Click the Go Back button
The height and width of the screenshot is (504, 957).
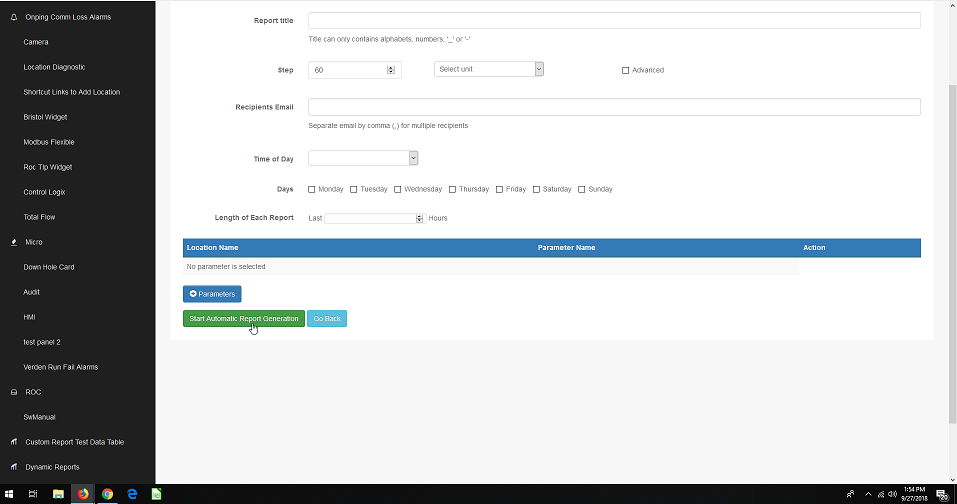(327, 319)
